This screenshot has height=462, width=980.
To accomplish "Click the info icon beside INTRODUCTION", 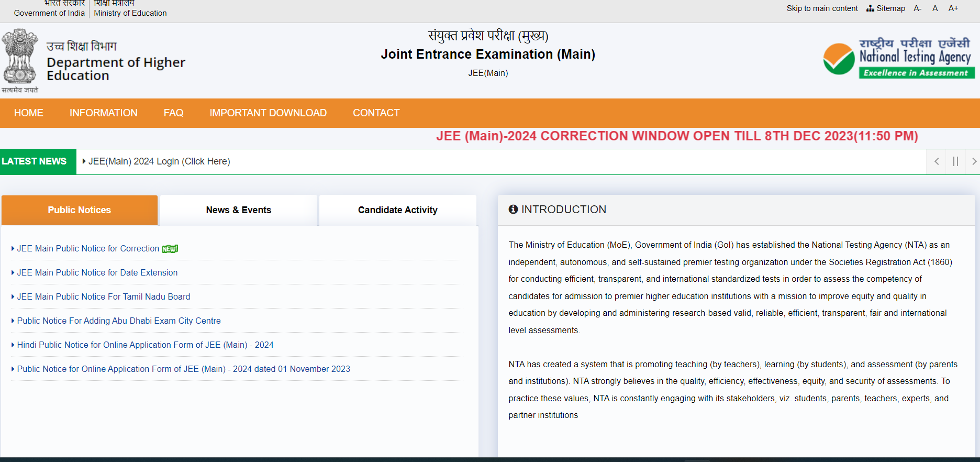I will click(x=513, y=209).
